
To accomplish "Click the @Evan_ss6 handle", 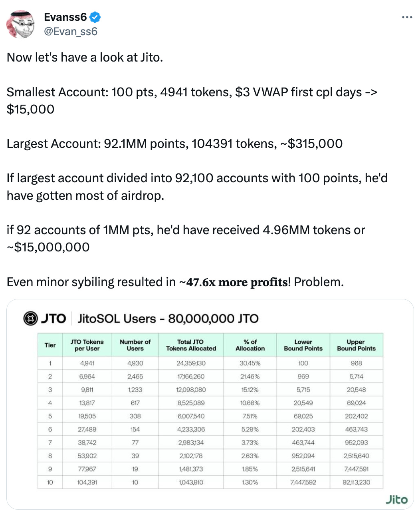I will click(x=70, y=31).
